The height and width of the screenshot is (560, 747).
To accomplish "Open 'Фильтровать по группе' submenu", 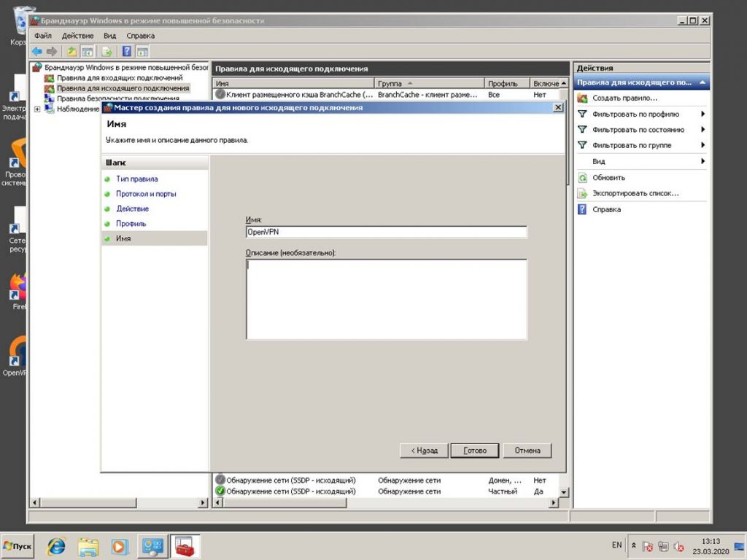I will pos(641,145).
